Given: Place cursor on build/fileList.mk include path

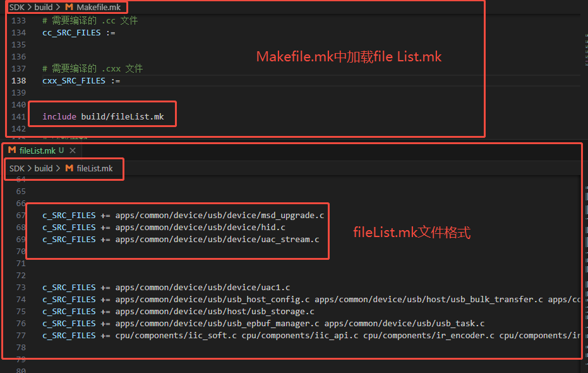Looking at the screenshot, I should click(x=123, y=117).
